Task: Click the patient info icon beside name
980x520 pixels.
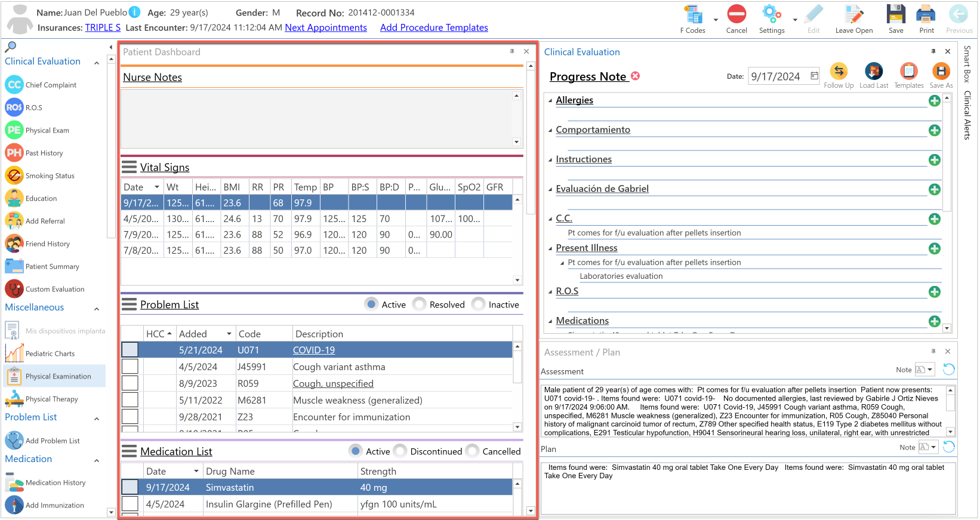Action: point(135,12)
